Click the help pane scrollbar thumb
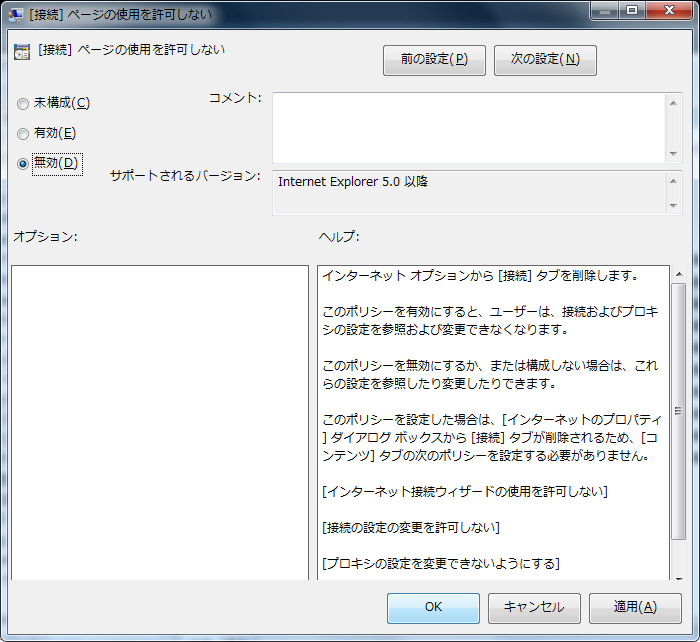The width and height of the screenshot is (700, 642). (678, 410)
